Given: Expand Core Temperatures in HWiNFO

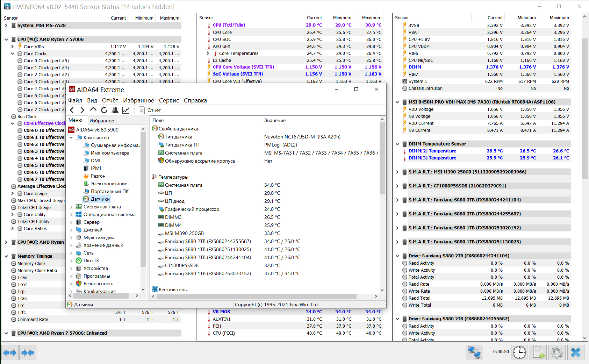Looking at the screenshot, I should click(208, 53).
